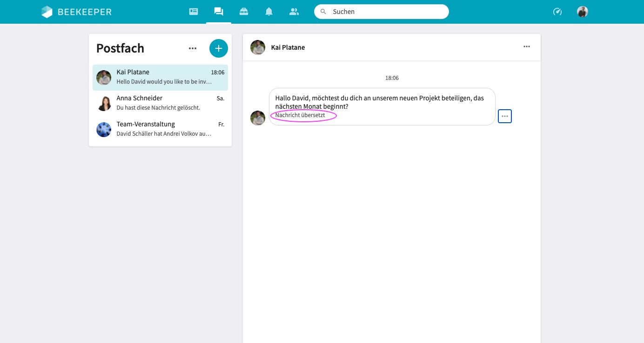The image size is (644, 343).
Task: Start a new chat with plus button
Action: [219, 48]
